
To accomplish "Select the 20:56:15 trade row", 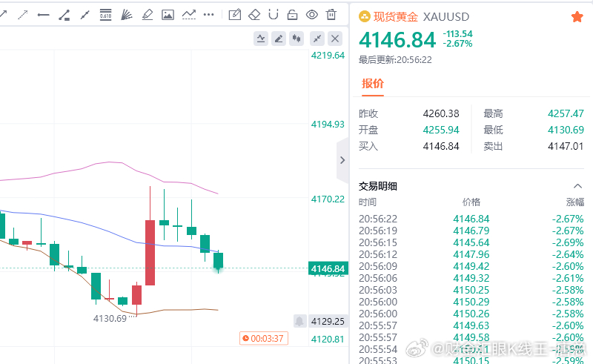I will tap(471, 242).
